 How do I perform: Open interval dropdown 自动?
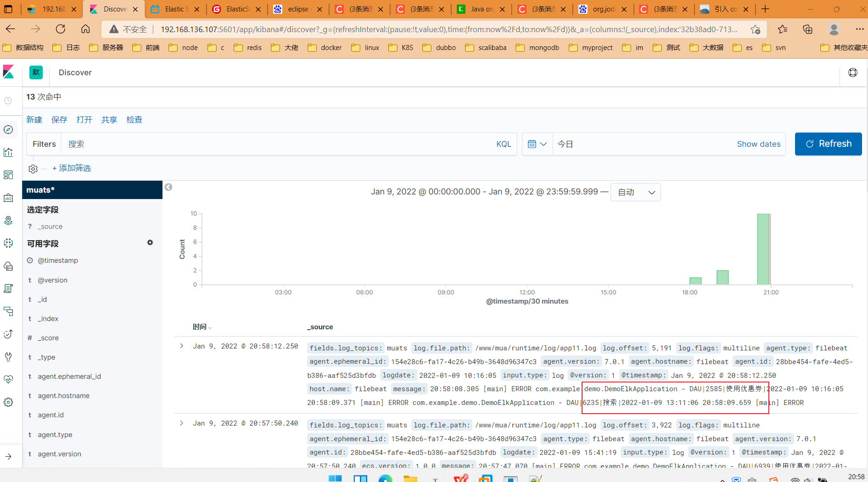(636, 192)
